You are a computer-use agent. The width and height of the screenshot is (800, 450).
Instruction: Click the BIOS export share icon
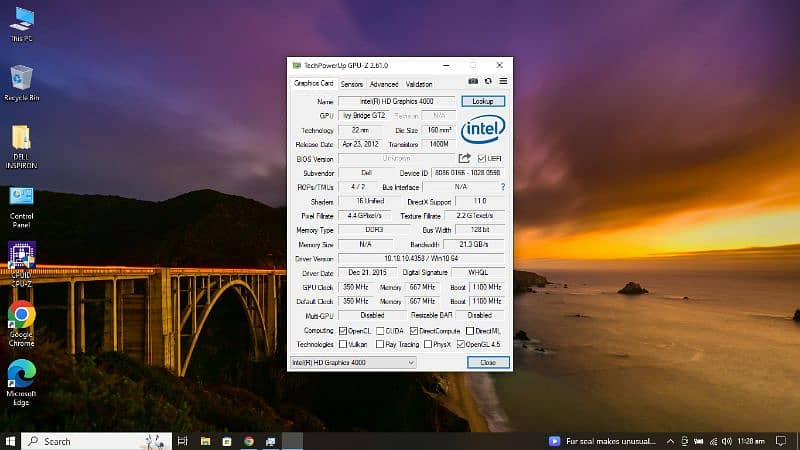(465, 158)
